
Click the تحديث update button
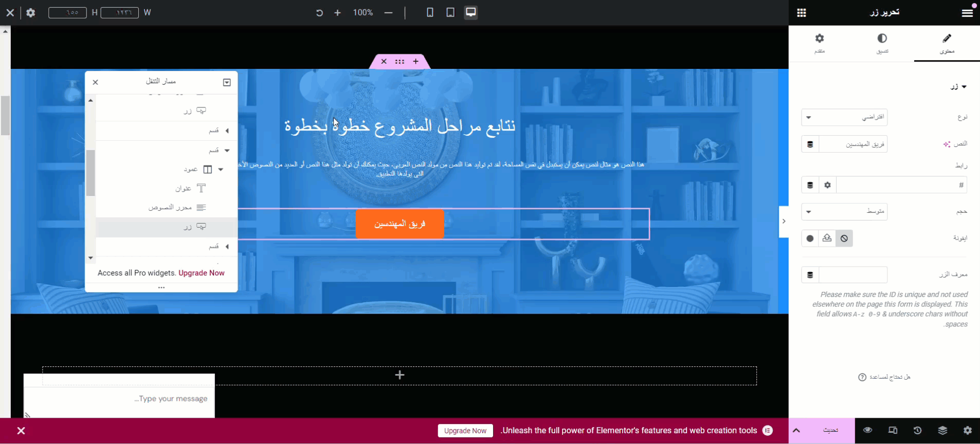click(x=830, y=431)
